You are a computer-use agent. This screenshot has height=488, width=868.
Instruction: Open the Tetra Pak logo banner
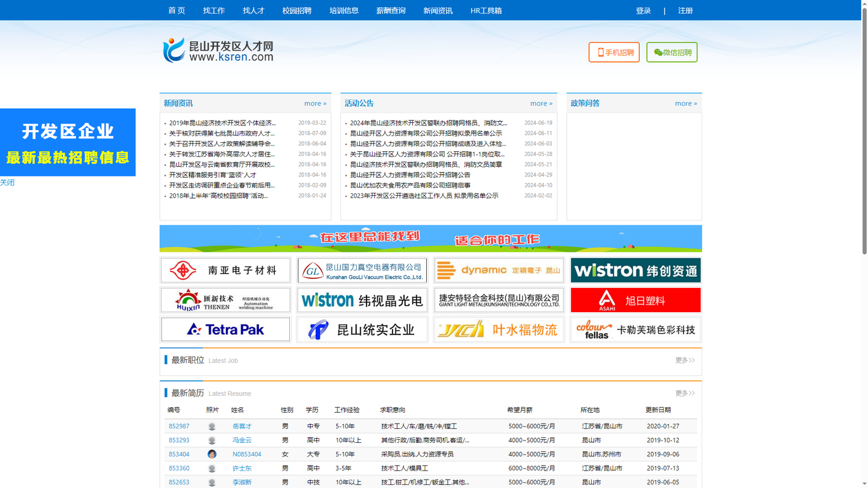point(225,330)
